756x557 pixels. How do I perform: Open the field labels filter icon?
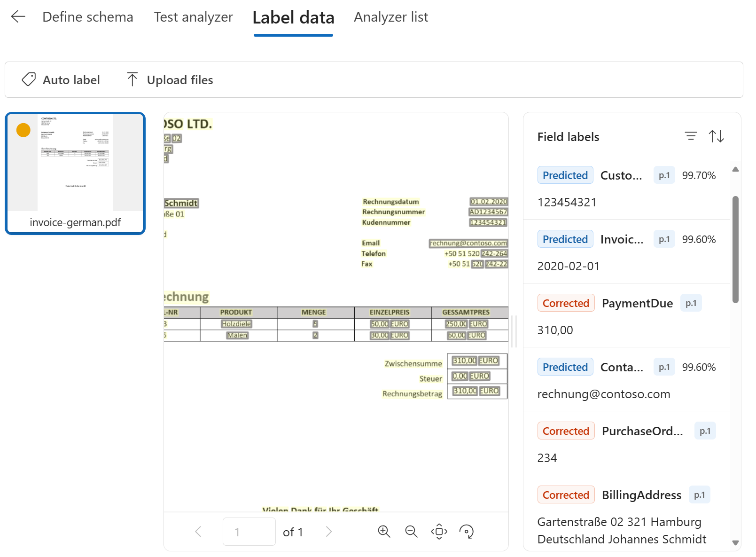pyautogui.click(x=691, y=136)
